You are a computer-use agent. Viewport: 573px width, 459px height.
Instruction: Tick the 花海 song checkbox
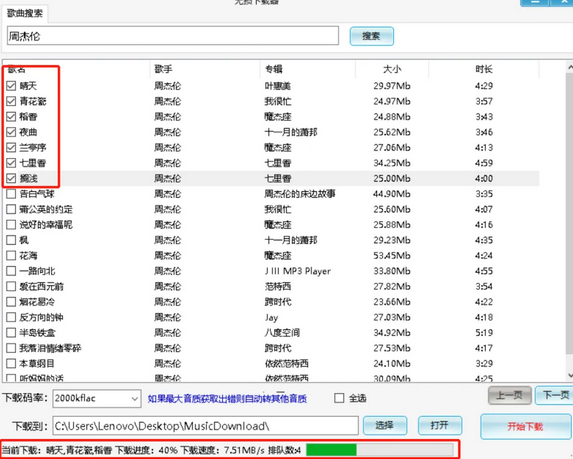pyautogui.click(x=11, y=255)
